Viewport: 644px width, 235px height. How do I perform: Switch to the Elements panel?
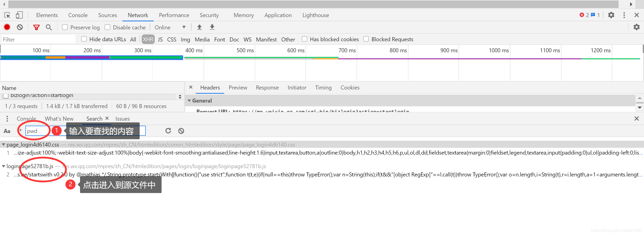(x=47, y=15)
